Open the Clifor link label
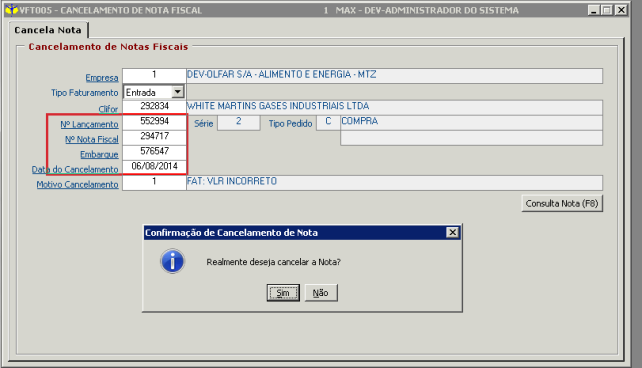This screenshot has width=642, height=368. pyautogui.click(x=108, y=109)
